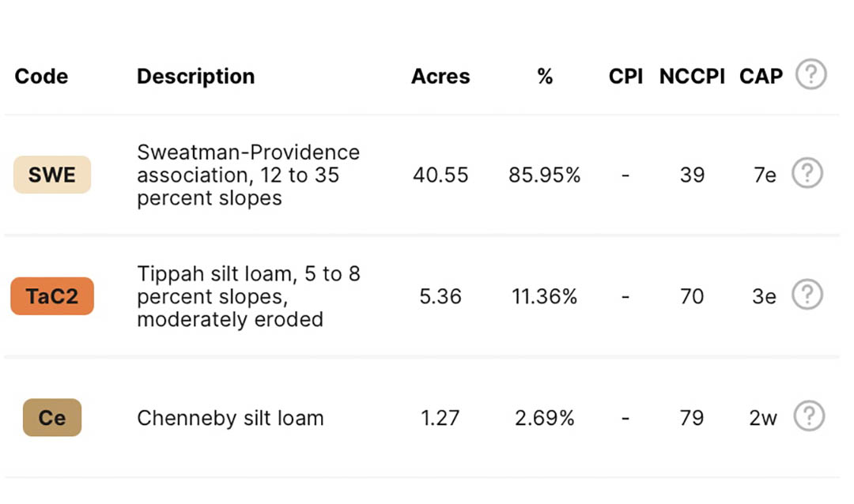Select the Sweatman-Providence association description

pos(248,175)
